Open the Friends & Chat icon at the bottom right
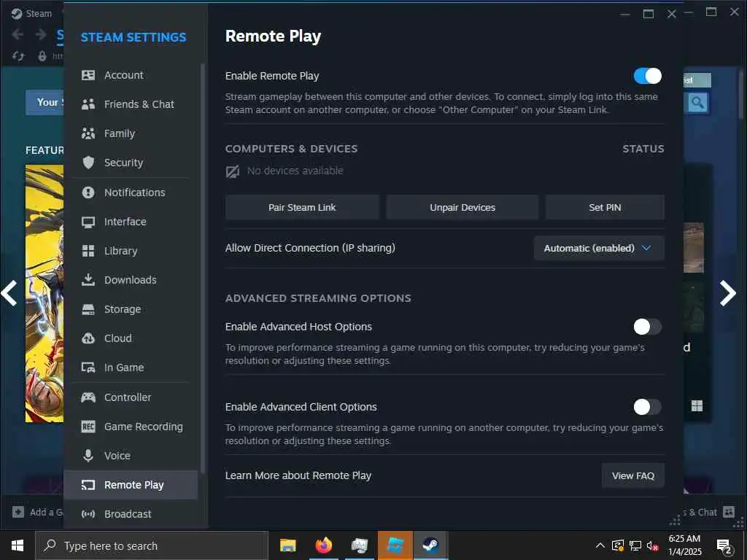Screen dimensions: 747x560 click(729, 512)
